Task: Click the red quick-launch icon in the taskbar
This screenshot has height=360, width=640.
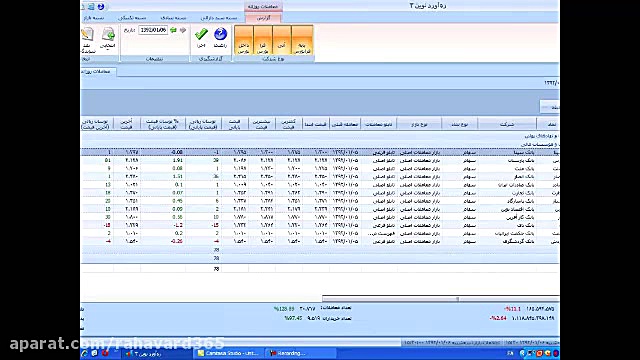Action: tap(105, 353)
